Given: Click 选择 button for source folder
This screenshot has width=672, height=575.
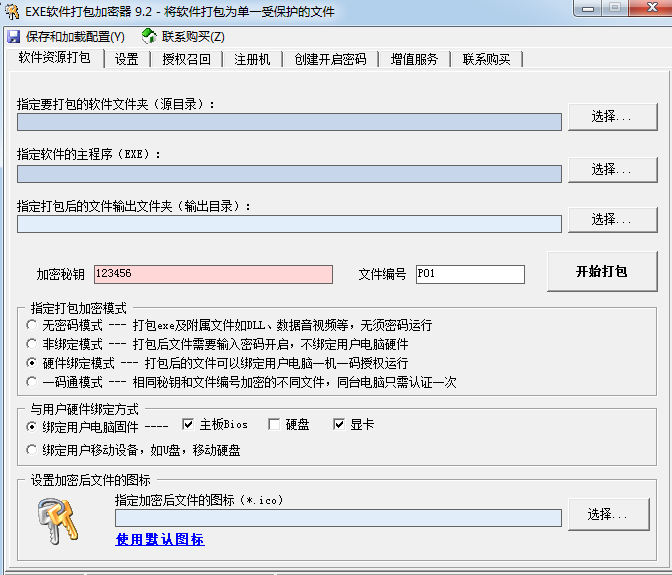Looking at the screenshot, I should 612,117.
